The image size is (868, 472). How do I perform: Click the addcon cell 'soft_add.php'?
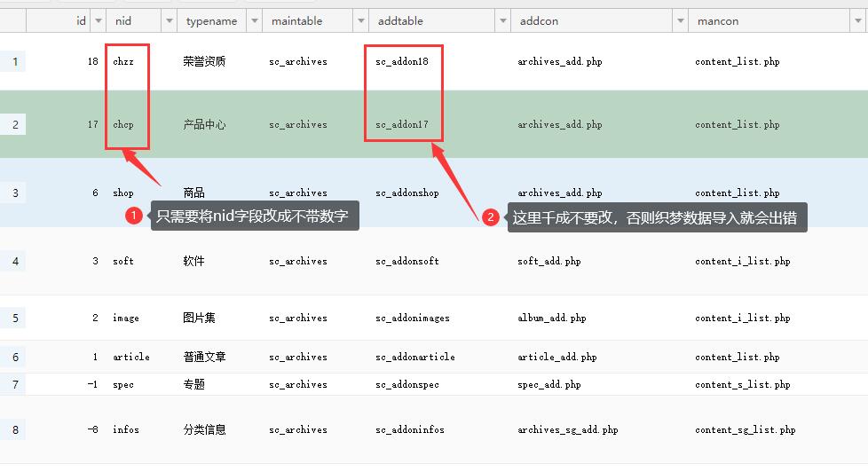549,261
